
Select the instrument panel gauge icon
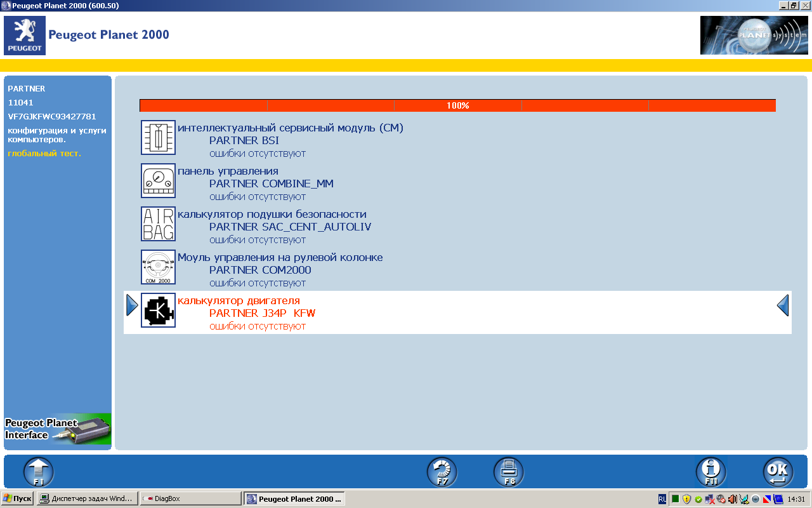(x=158, y=180)
